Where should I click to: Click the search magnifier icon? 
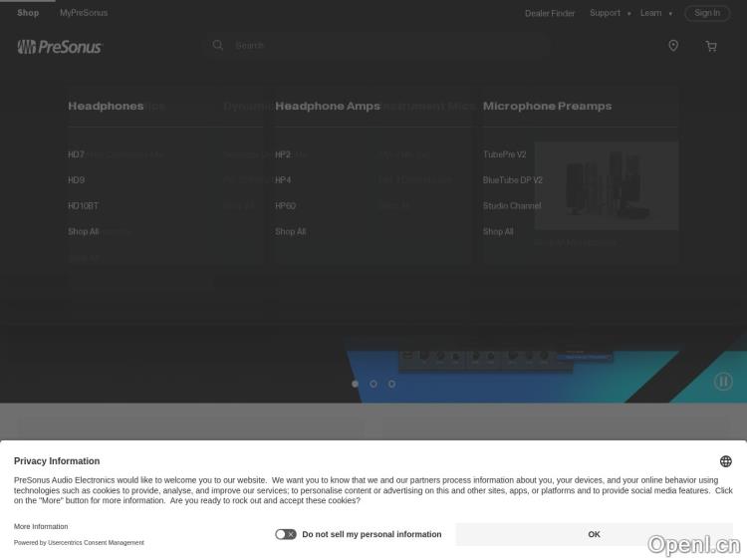(218, 45)
